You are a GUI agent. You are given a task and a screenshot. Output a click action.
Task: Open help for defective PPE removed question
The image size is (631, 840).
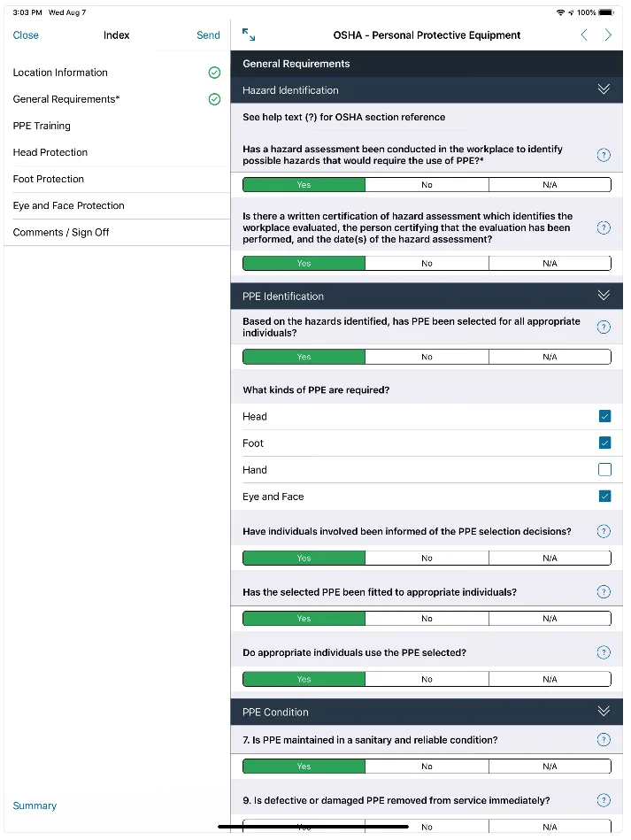pos(604,800)
